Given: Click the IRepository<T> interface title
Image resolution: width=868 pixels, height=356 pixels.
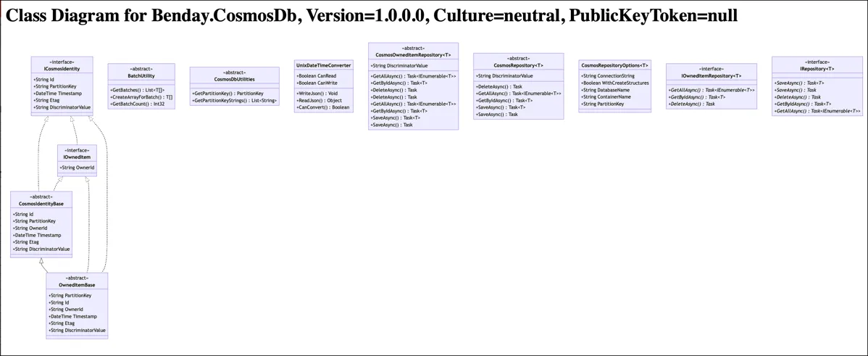Looking at the screenshot, I should (x=817, y=69).
